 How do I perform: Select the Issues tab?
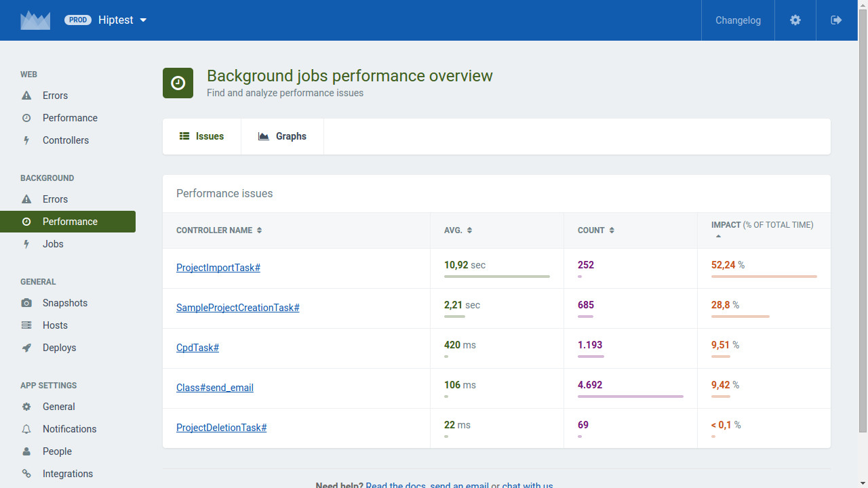201,136
